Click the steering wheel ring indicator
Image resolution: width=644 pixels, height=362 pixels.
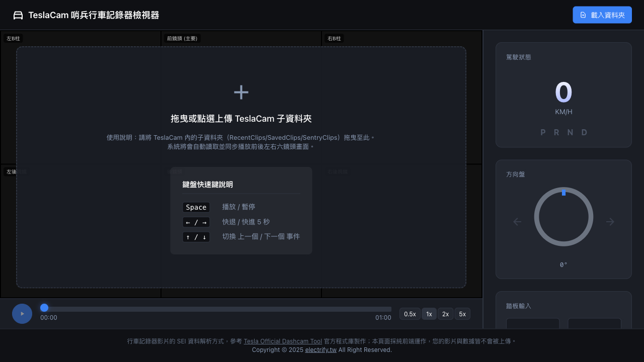point(563,217)
